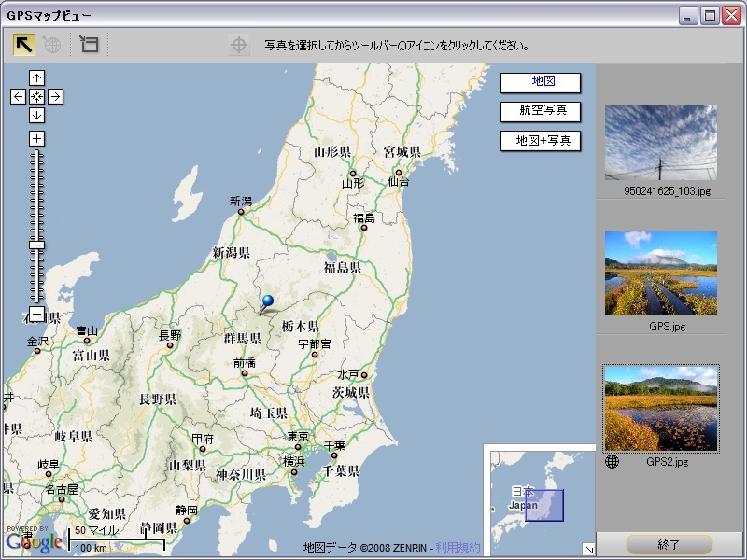Viewport: 747px width, 560px height.
Task: Pan the map right with arrow
Action: tap(56, 97)
